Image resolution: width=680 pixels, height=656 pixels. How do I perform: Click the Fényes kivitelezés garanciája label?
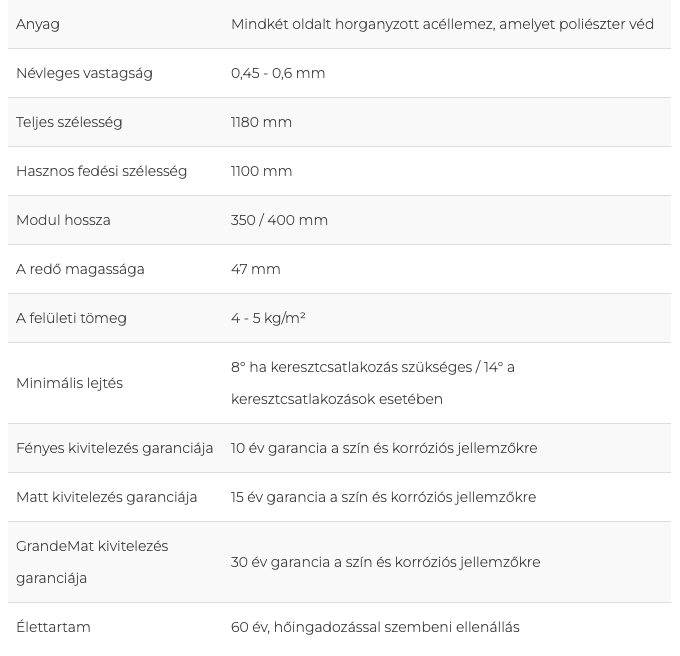pos(114,448)
